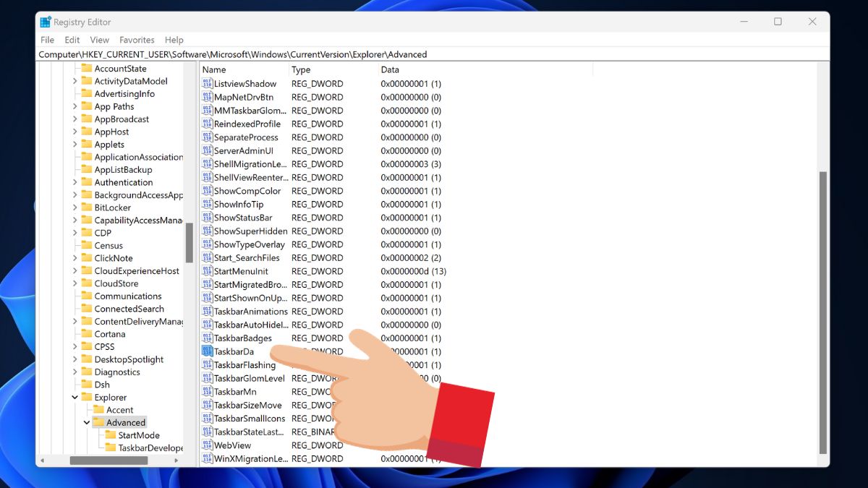Click the Cortana folder icon
This screenshot has height=488, width=868.
coord(88,333)
